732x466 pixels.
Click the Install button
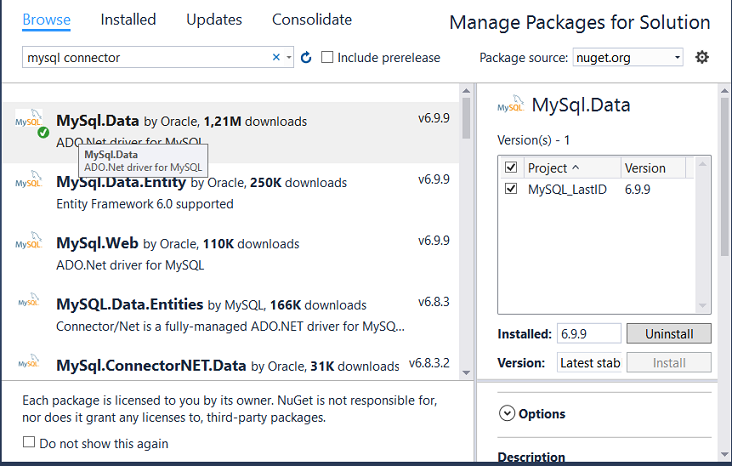669,363
